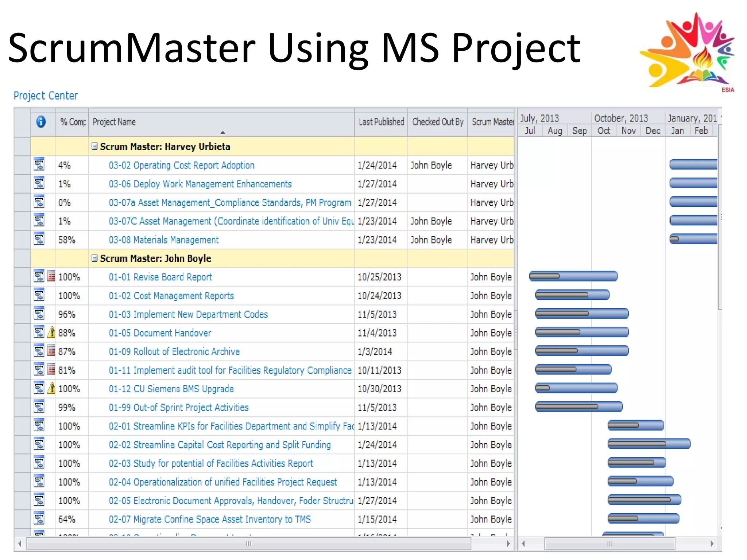
Task: Collapse the Scrum Master: John Boyle group
Action: click(x=94, y=258)
